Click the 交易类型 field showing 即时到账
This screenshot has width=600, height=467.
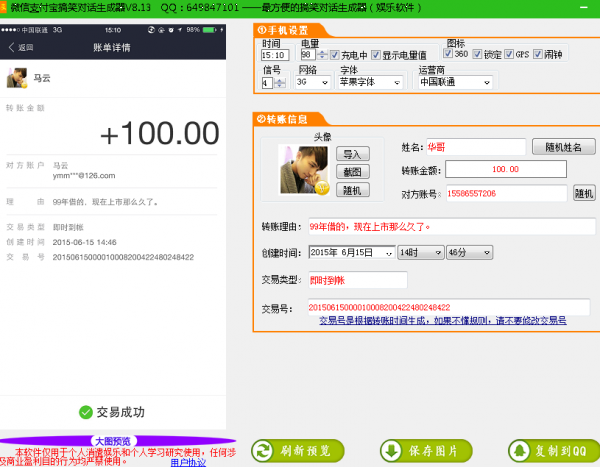(357, 280)
